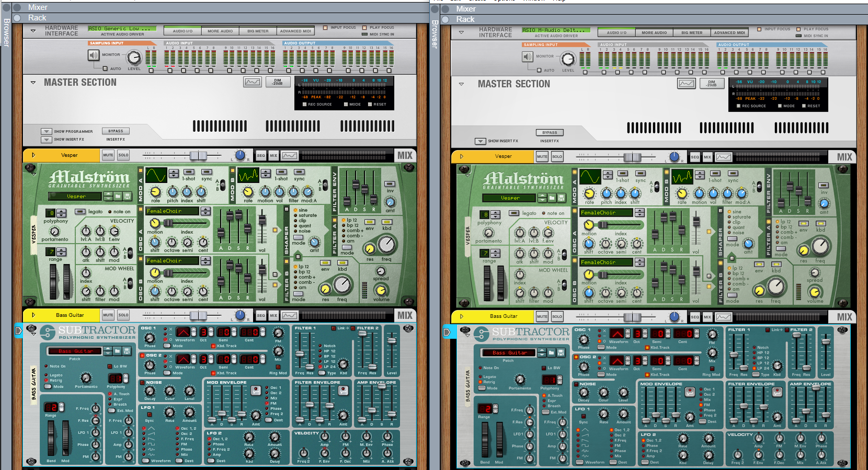This screenshot has height=470, width=868.
Task: Click Bass Guitar channel waveform icon, right rack
Action: 724,317
